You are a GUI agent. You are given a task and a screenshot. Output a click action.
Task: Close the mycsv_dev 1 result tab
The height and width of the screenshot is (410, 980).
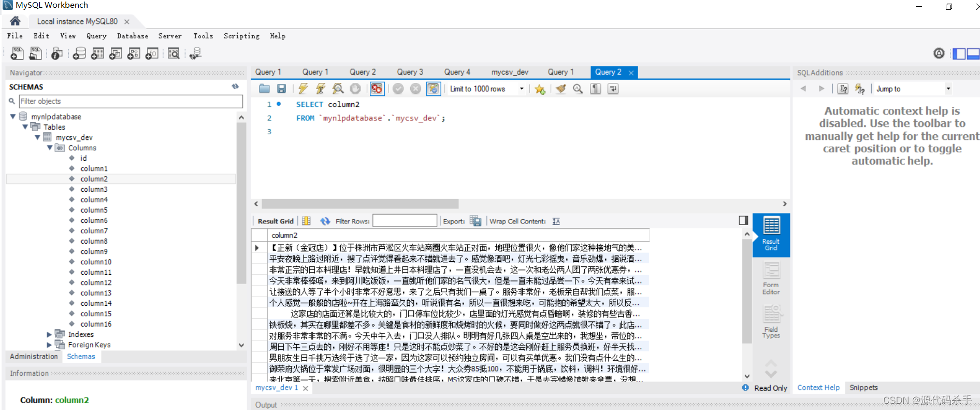coord(306,388)
